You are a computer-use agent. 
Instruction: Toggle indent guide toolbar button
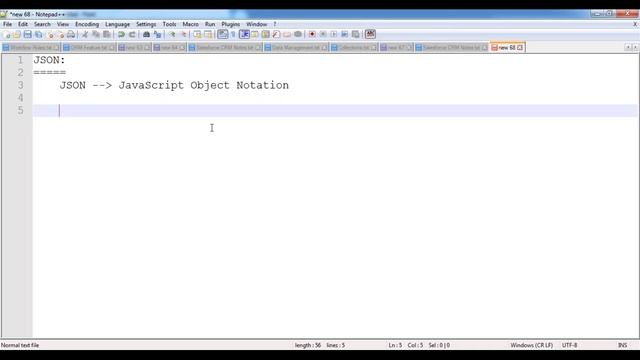pos(244,35)
